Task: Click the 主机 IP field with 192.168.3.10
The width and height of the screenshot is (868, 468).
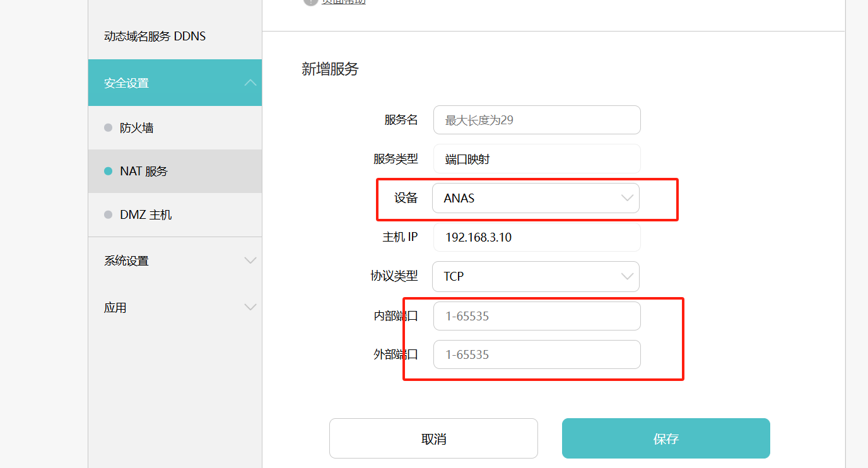Action: [536, 237]
